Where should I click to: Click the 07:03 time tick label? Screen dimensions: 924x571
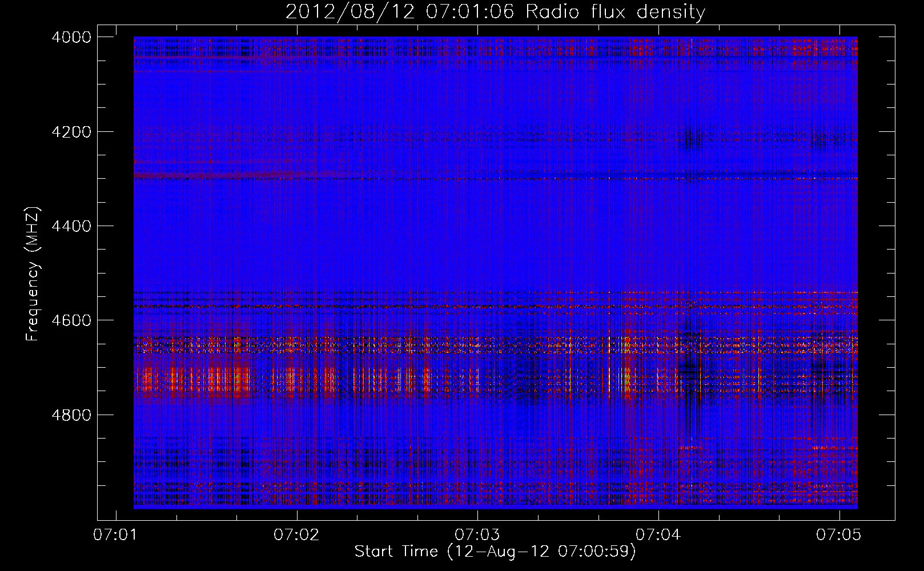point(477,534)
